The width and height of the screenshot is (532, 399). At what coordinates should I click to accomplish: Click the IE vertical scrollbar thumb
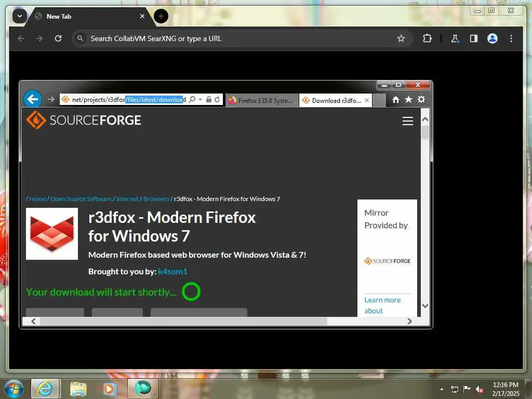(425, 132)
